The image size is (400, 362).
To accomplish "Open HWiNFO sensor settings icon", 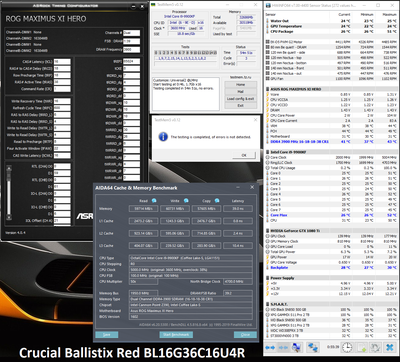I will (x=376, y=347).
